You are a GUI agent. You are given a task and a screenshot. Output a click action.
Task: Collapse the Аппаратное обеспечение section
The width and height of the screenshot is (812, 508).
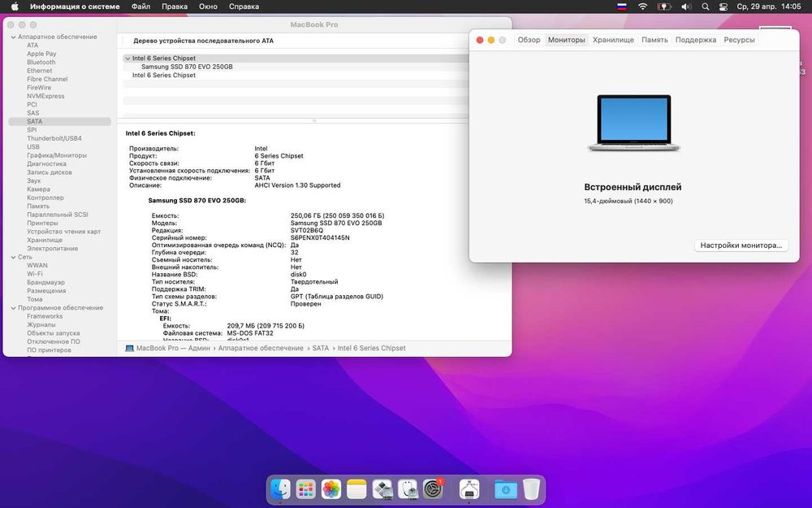coord(14,37)
